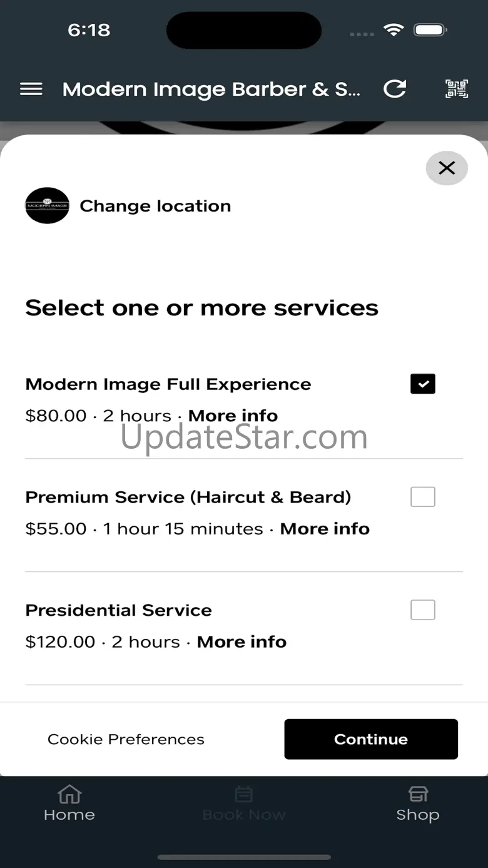Tap the Book Now calendar icon
The image size is (488, 868).
pyautogui.click(x=243, y=795)
